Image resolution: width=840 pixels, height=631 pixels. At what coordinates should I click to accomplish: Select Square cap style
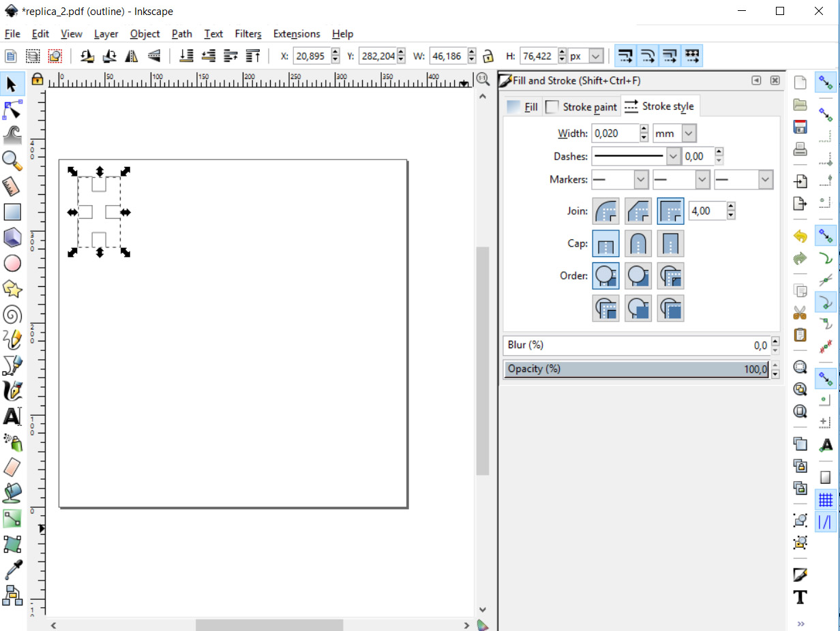pos(670,243)
